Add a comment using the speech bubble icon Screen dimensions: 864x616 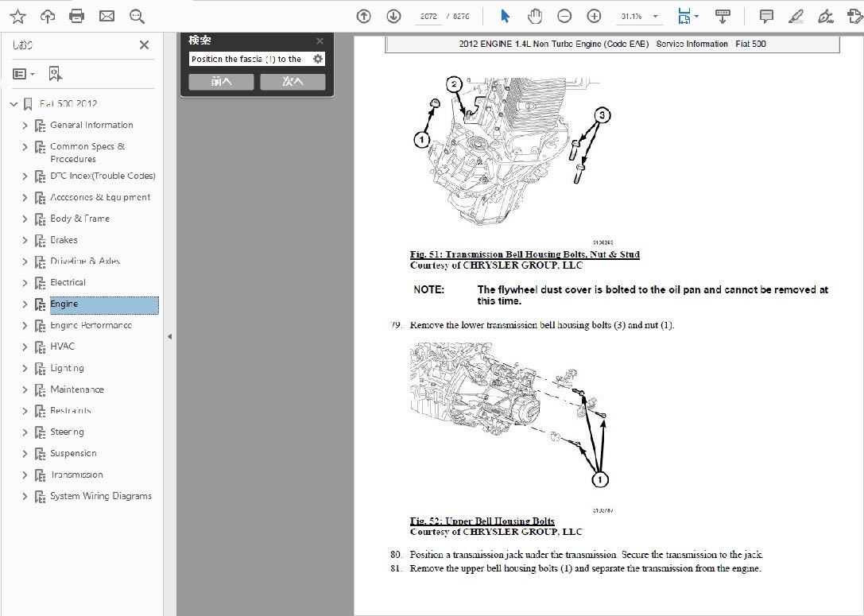(766, 16)
